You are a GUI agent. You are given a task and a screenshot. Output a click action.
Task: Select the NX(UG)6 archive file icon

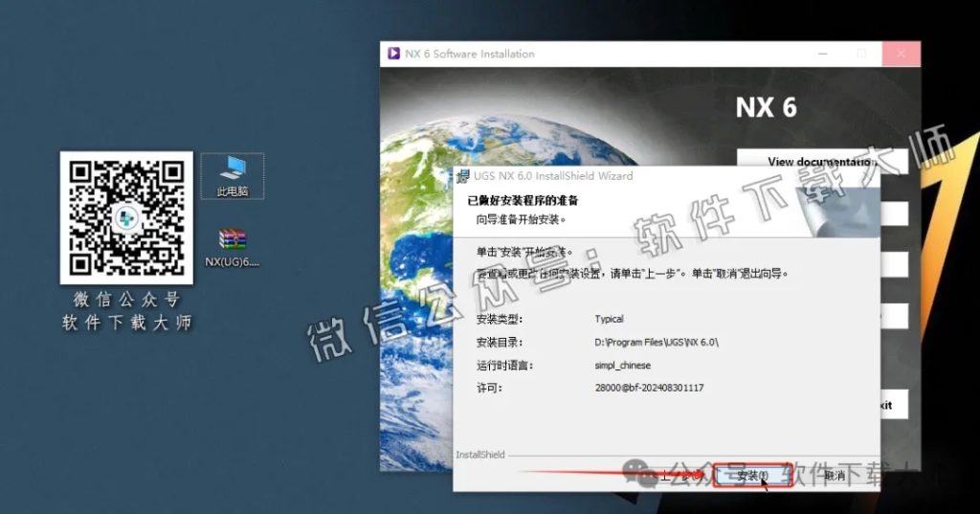[x=233, y=248]
